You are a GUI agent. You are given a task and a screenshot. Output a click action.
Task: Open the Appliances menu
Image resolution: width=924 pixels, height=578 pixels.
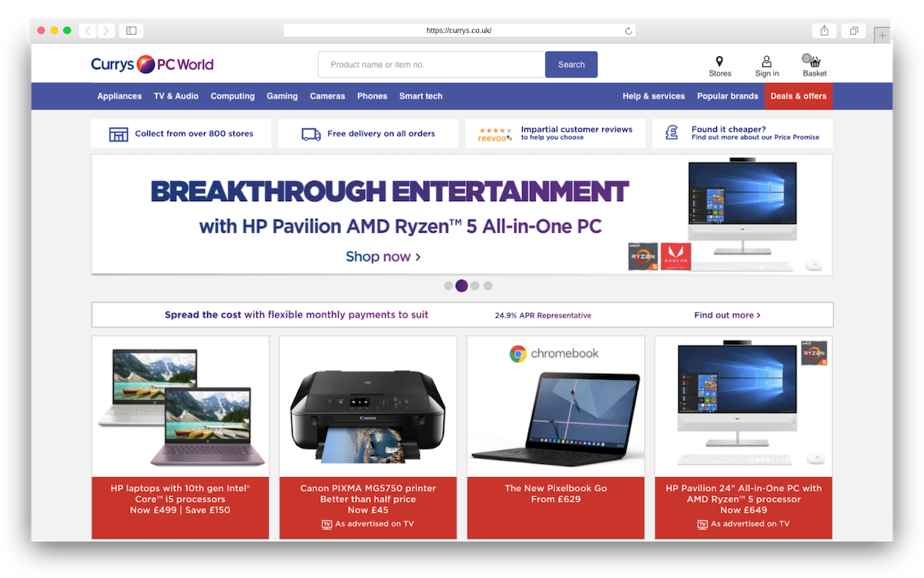pyautogui.click(x=119, y=96)
